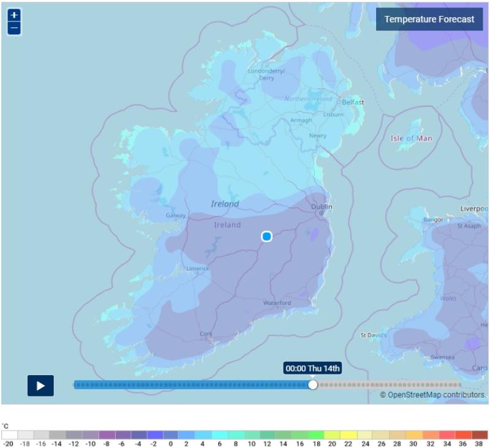Click the Limerick map label
Image resolution: width=490 pixels, height=448 pixels.
(x=198, y=269)
